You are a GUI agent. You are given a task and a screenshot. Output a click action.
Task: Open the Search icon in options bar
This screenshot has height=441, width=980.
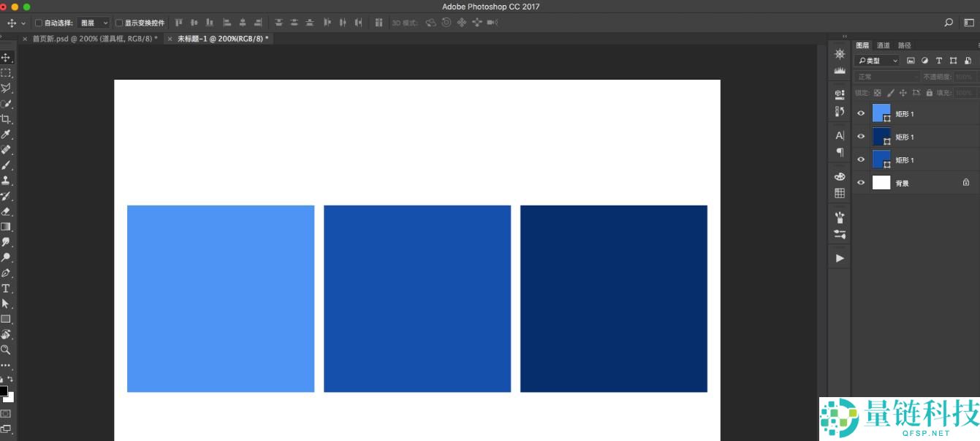[949, 23]
